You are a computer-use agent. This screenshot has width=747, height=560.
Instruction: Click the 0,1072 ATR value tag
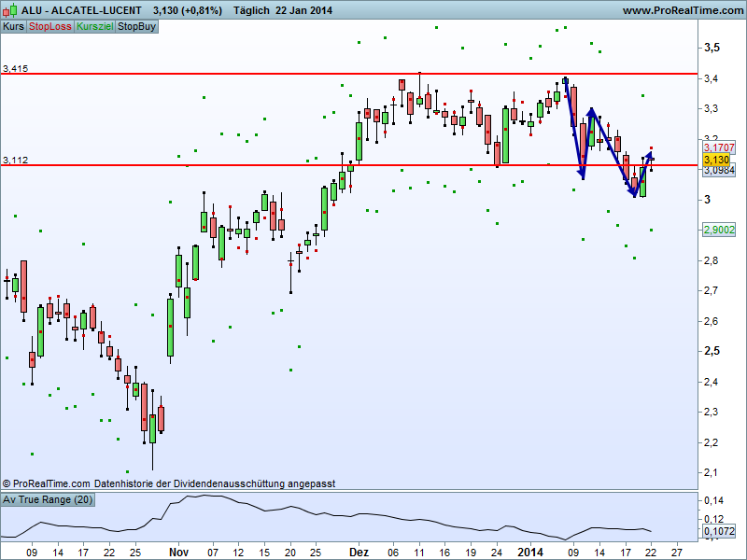(718, 531)
